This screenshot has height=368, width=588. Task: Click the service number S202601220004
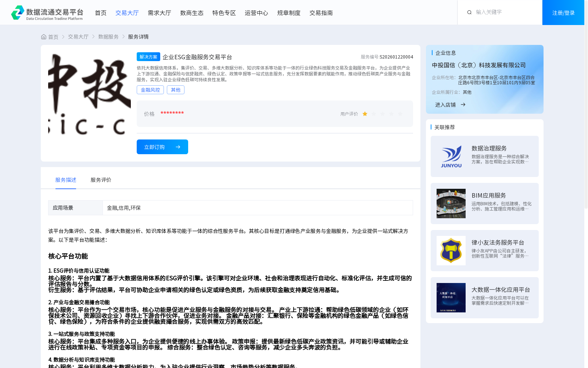[x=396, y=57]
